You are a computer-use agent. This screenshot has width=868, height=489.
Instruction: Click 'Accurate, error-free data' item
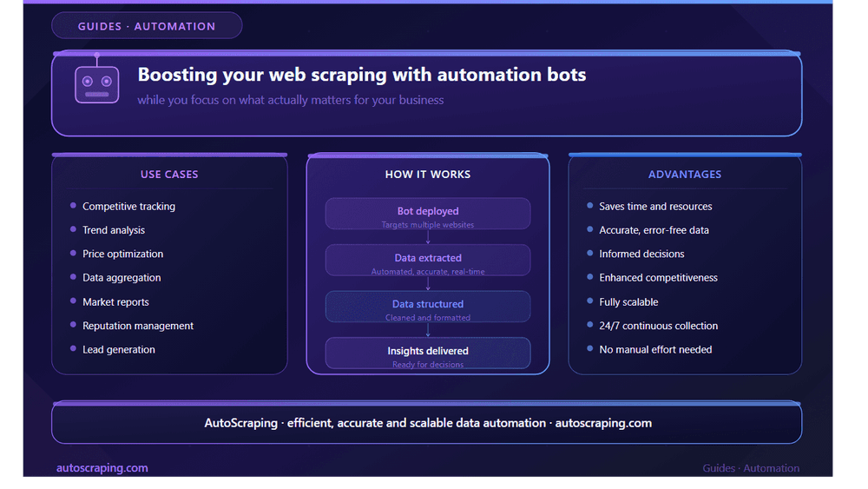648,230
